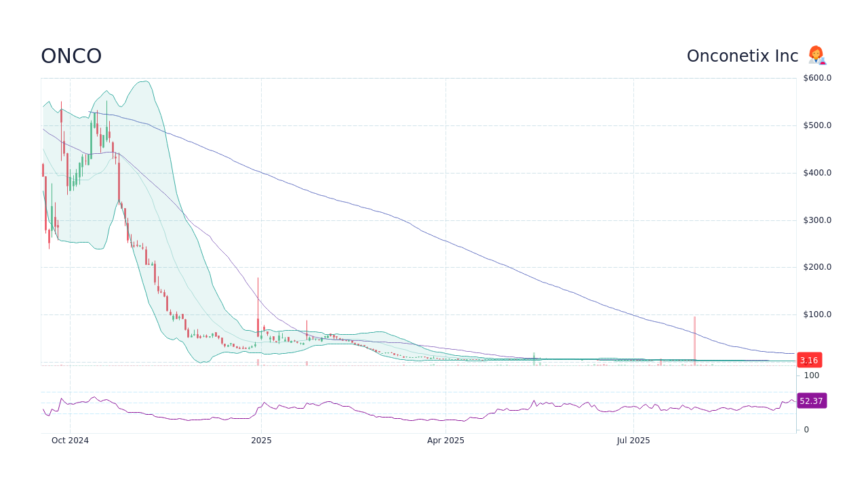
Task: Click the Oct 2024 date axis label
Action: click(x=71, y=440)
